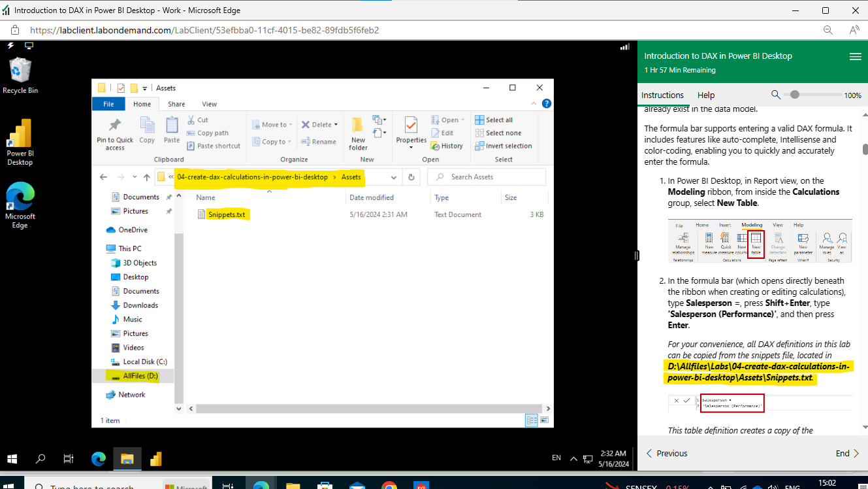Open the Help tab in lab panel
868x489 pixels.
705,95
